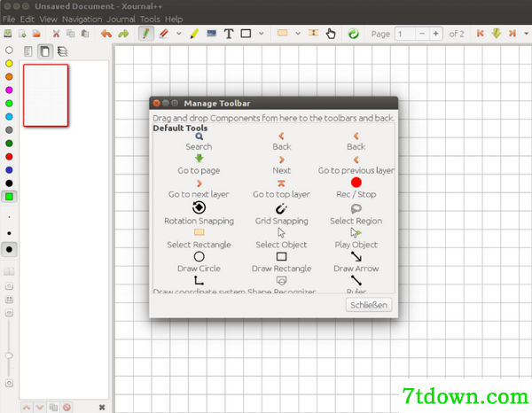Pick the white color swatch

tap(9, 51)
